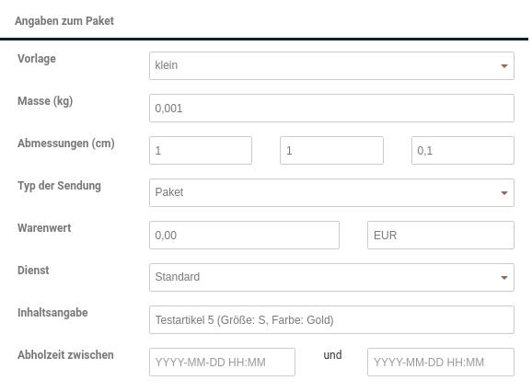Focus the Abholzeit start date field

(x=222, y=363)
